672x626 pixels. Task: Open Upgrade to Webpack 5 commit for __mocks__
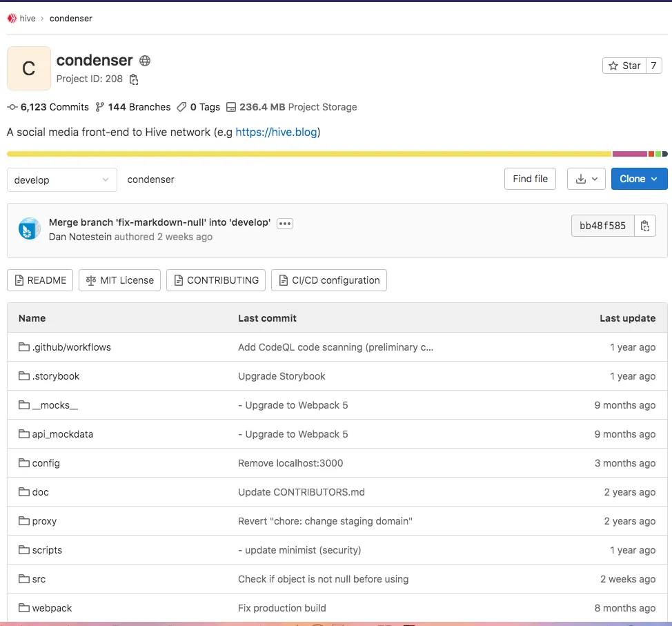pos(293,405)
